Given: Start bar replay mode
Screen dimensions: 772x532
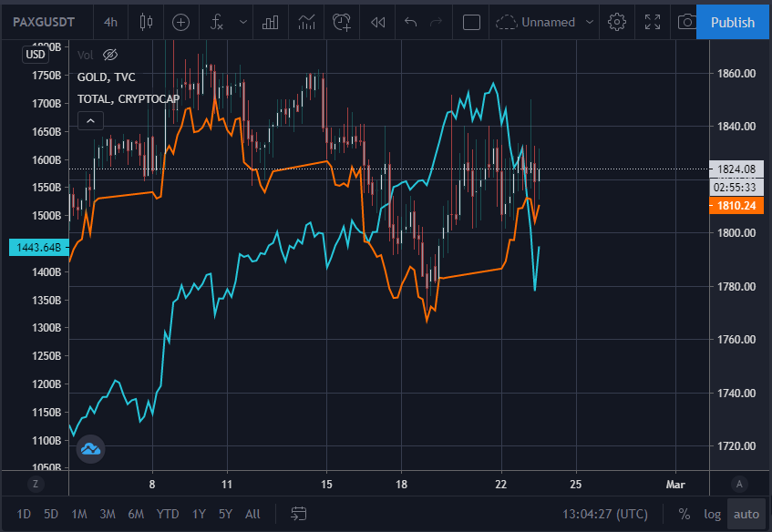Looking at the screenshot, I should click(x=377, y=22).
